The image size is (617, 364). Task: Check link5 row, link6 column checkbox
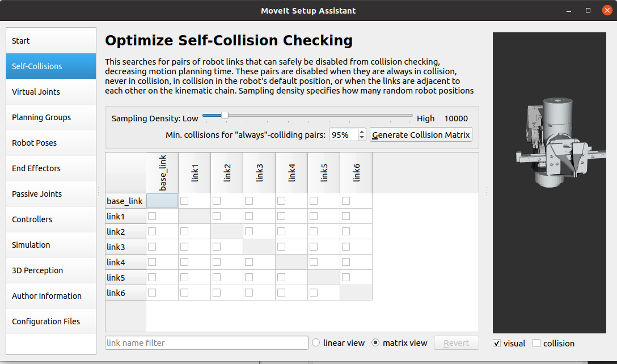pyautogui.click(x=346, y=277)
